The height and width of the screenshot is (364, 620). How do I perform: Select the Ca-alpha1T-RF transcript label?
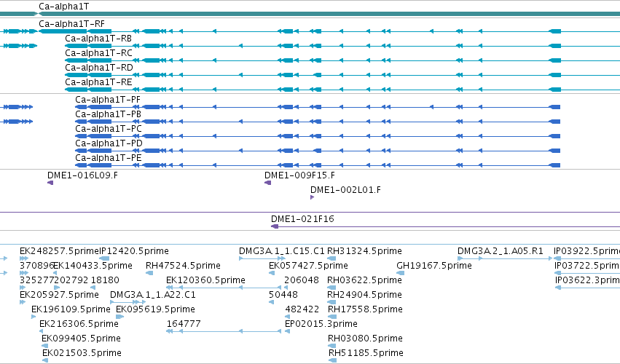(x=71, y=24)
